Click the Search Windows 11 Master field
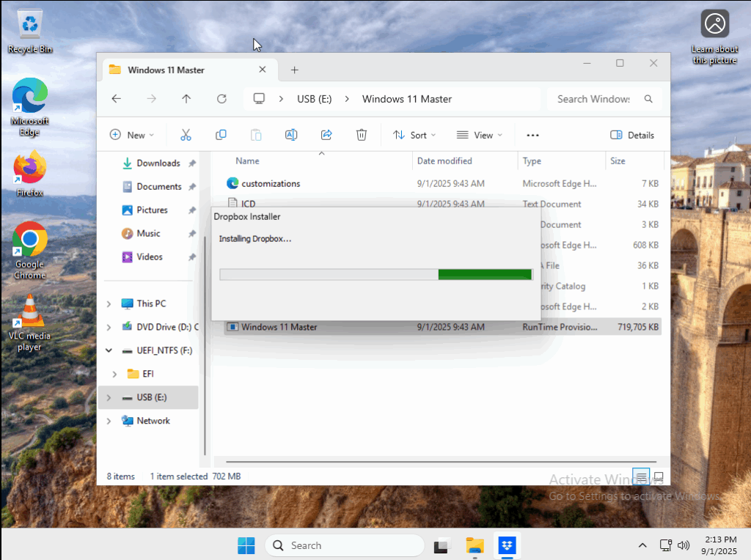 594,99
